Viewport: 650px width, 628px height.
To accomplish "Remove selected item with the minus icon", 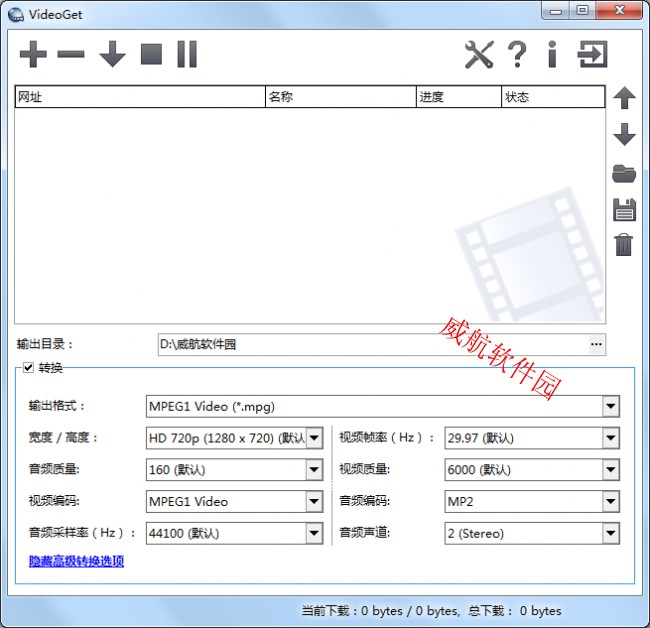I will pos(71,54).
